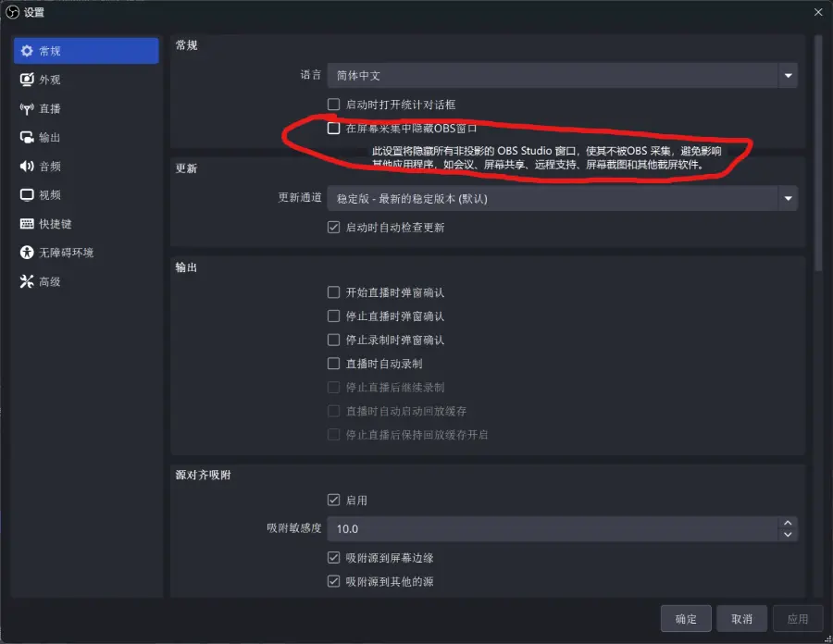Viewport: 833px width, 644px height.
Task: Click the 应用 button
Action: click(798, 618)
